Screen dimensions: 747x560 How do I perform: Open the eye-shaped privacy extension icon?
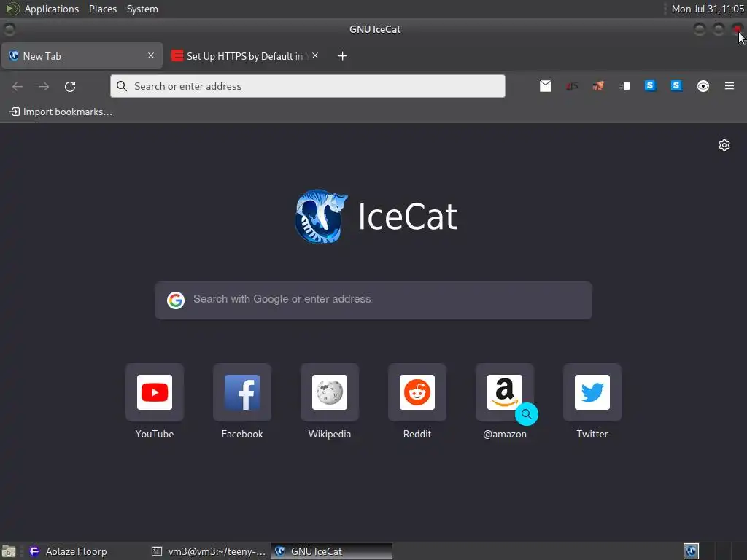pyautogui.click(x=703, y=86)
